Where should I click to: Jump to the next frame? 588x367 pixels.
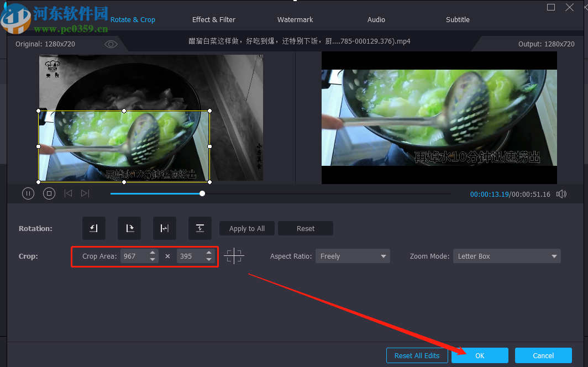click(85, 193)
